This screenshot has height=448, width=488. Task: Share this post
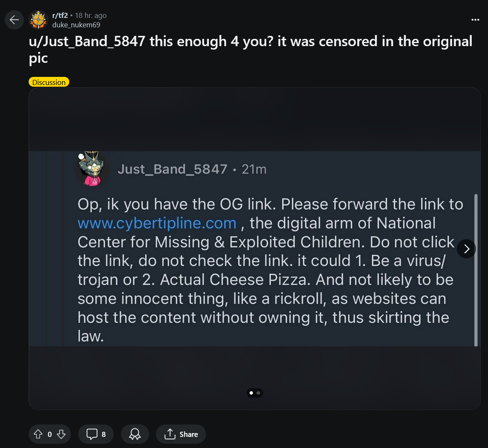(x=181, y=434)
